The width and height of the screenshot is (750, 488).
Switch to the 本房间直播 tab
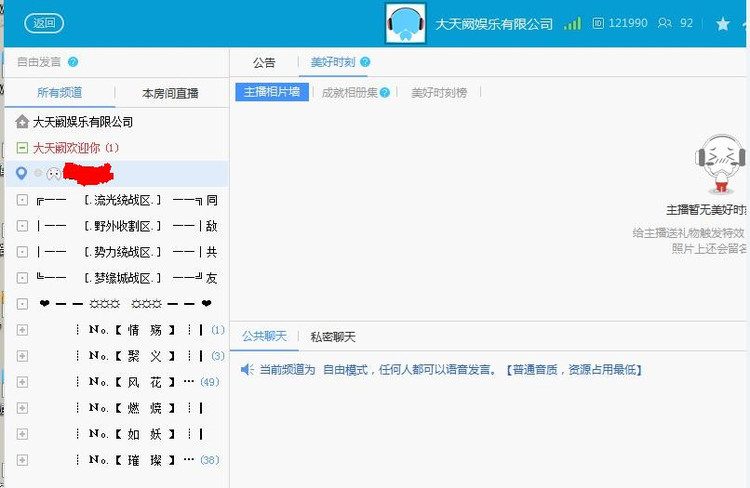point(170,93)
